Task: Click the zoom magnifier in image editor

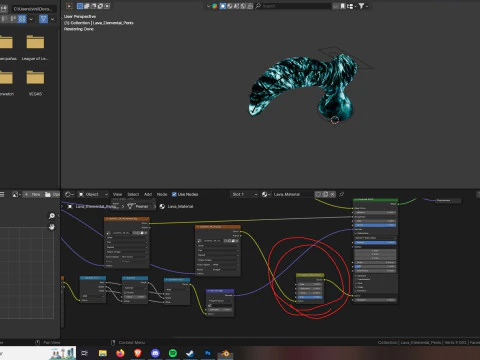Action: pyautogui.click(x=52, y=216)
